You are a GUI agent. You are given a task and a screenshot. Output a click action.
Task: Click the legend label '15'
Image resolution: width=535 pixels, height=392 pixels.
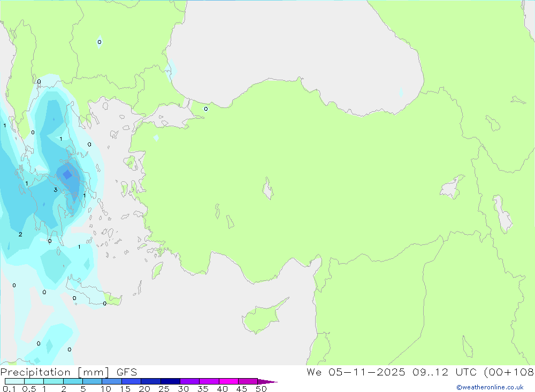[125, 389]
